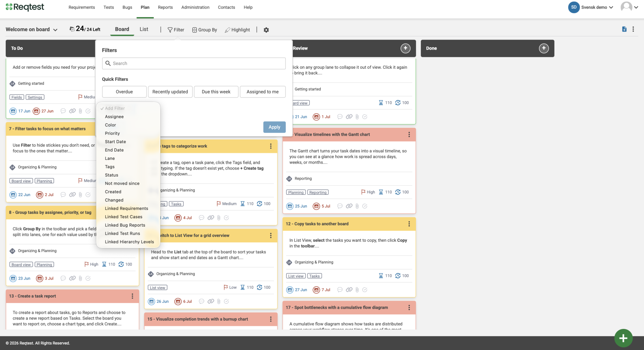This screenshot has width=644, height=350.
Task: Open menu for tags to categorize work card
Action: [271, 146]
